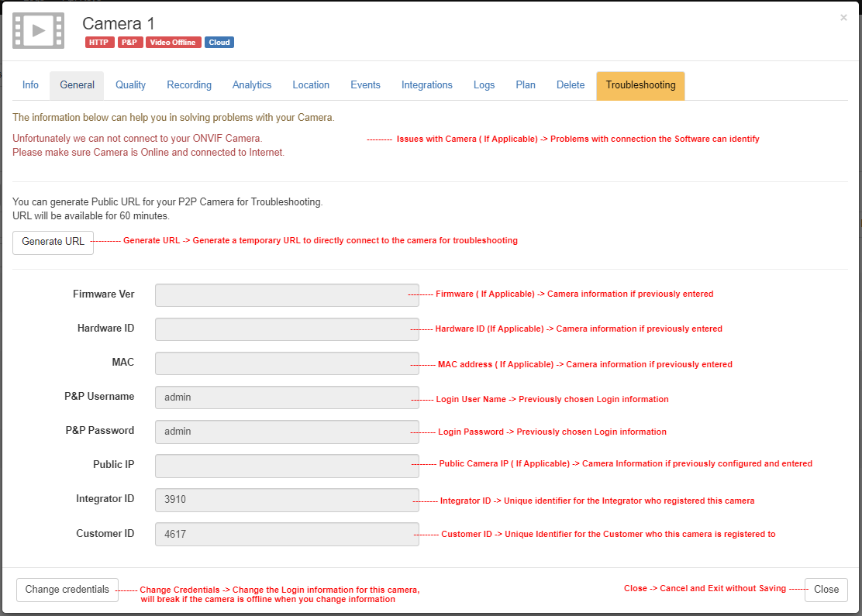Go to the Recording tab
Screen dimensions: 862x616
click(189, 85)
